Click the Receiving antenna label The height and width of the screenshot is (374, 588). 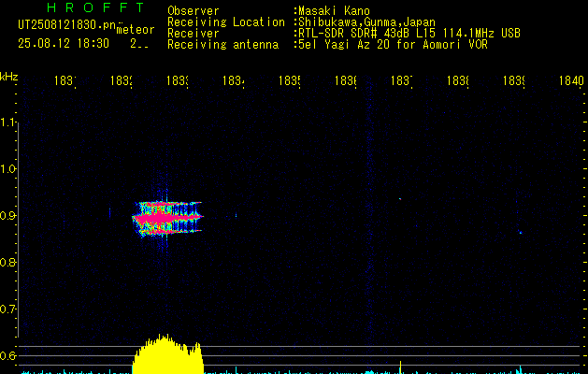tap(222, 45)
